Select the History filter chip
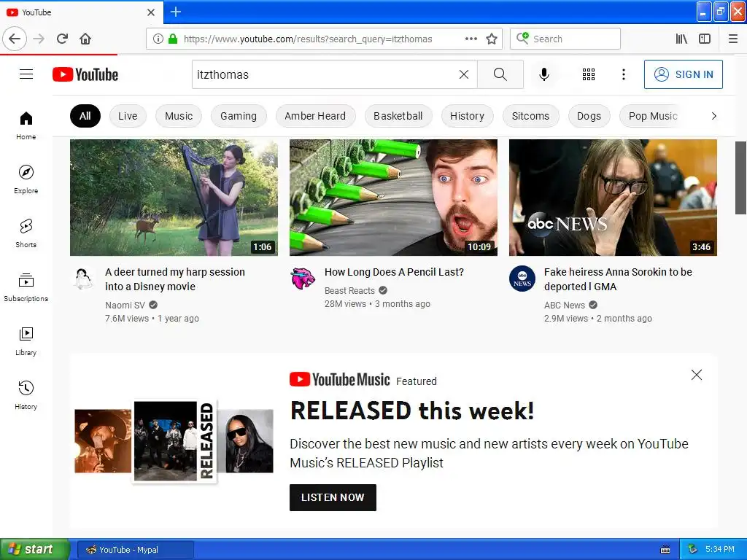The image size is (747, 560). pyautogui.click(x=468, y=116)
